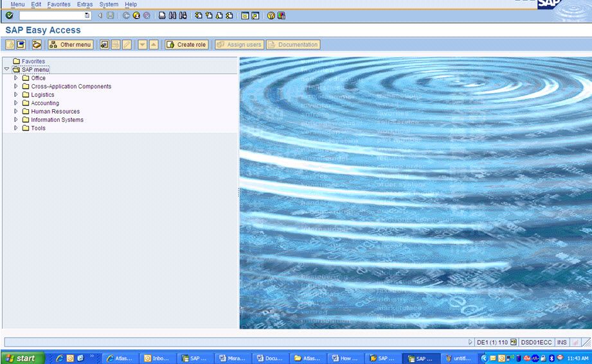Click the Generate Shortcut icon
This screenshot has height=364, width=592.
click(255, 15)
